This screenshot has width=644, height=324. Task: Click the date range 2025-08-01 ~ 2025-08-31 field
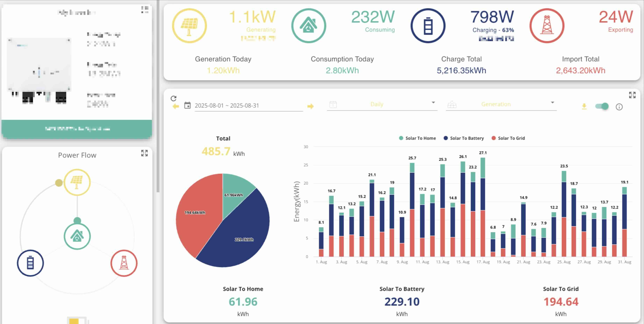pos(249,106)
